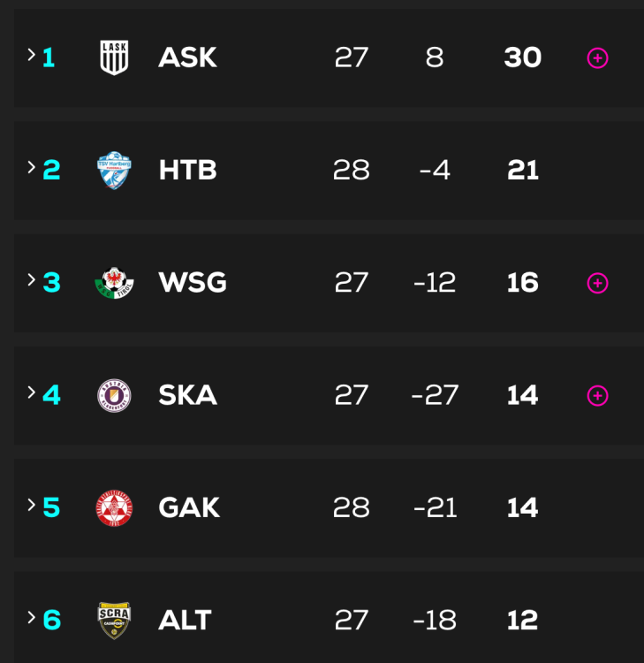Viewport: 644px width, 663px height.
Task: Click the GAK club crest icon
Action: 115,507
